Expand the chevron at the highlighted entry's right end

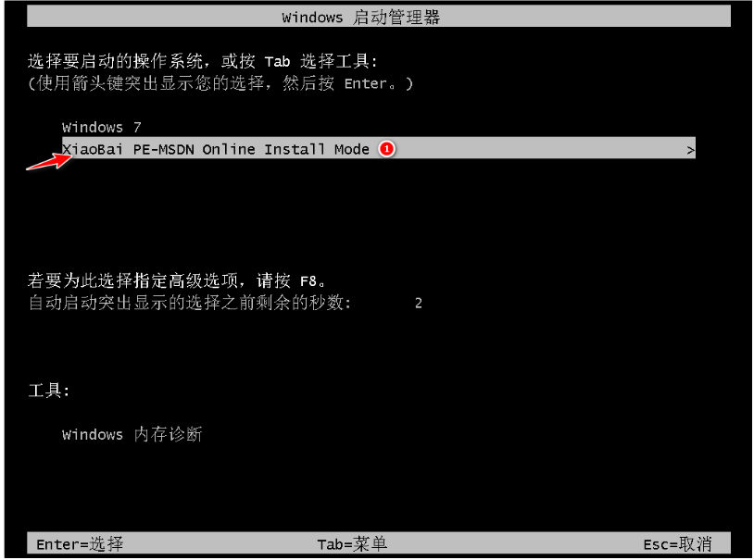690,151
